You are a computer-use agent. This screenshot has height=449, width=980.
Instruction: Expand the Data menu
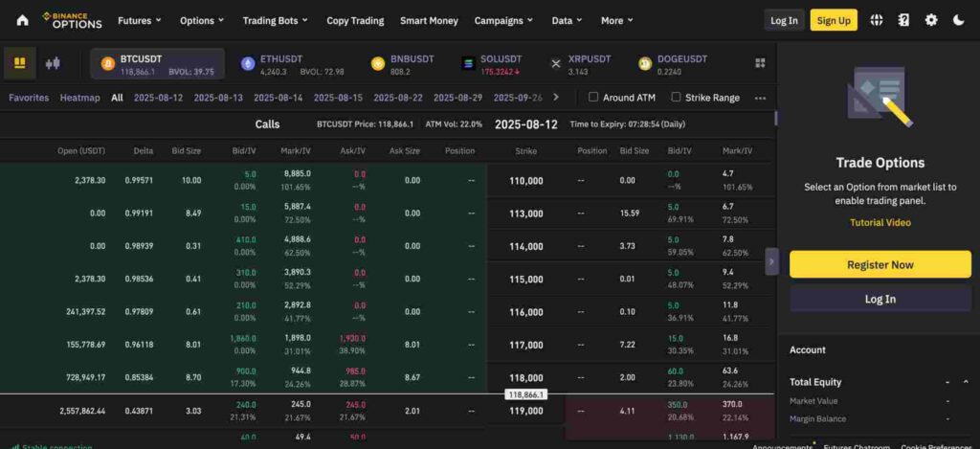pos(567,20)
